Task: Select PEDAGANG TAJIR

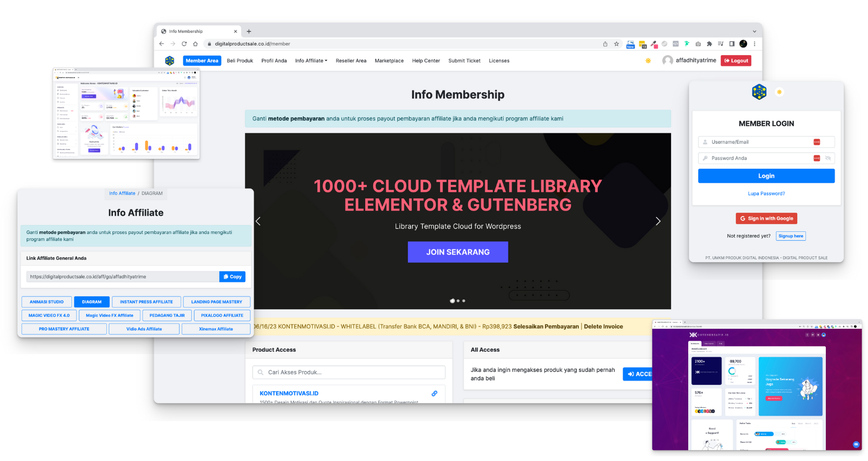Action: (x=167, y=315)
